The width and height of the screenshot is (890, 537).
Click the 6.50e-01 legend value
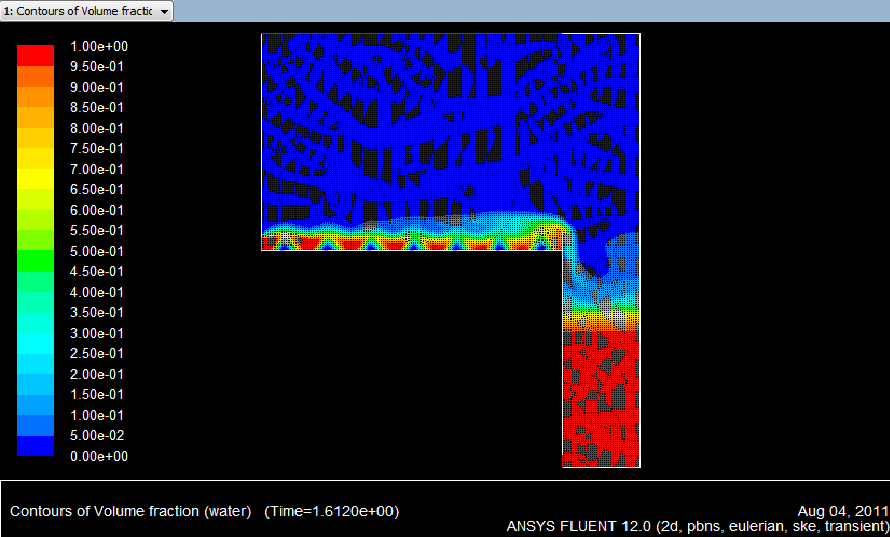click(x=97, y=189)
